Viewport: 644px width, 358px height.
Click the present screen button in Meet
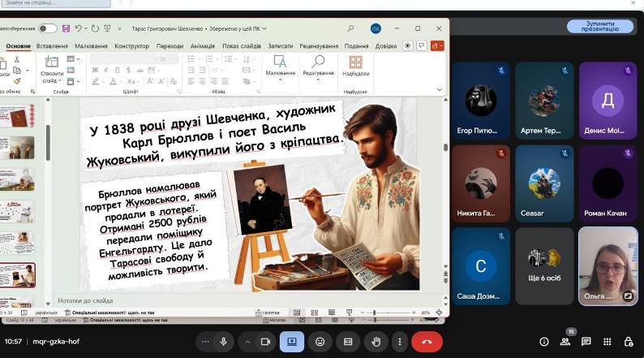click(292, 342)
